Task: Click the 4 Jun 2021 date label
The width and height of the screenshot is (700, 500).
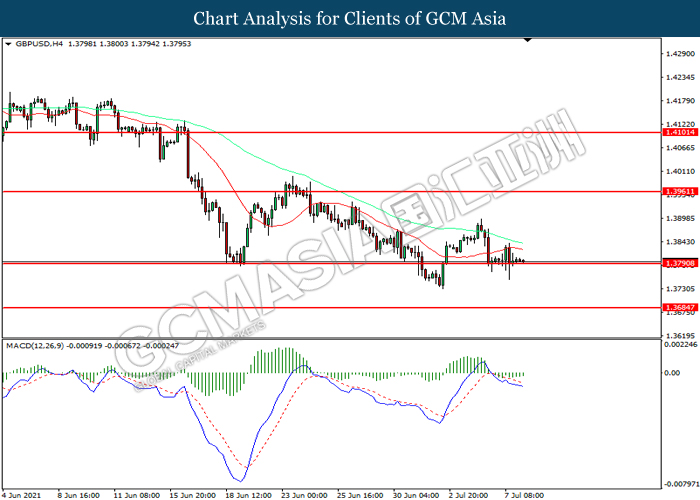Action: coord(21,495)
